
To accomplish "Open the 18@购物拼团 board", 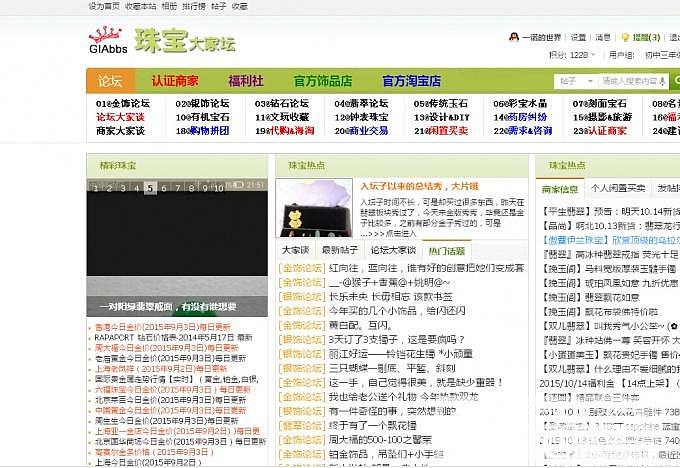I will [x=203, y=131].
